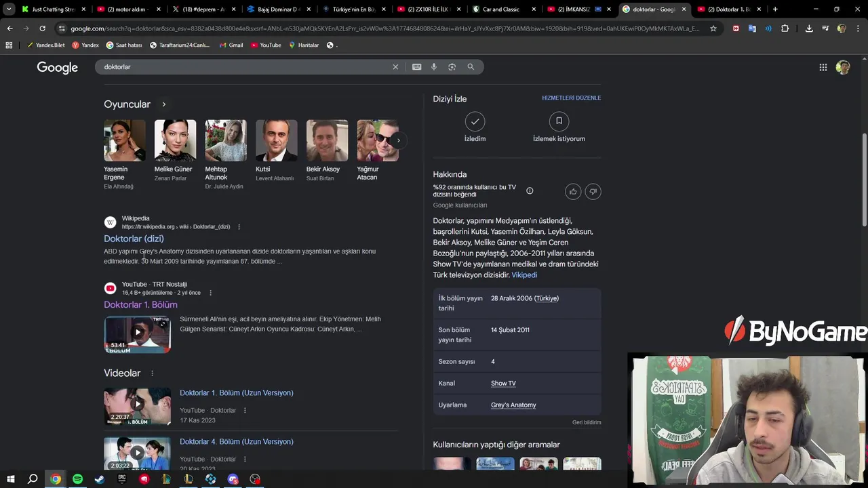Image resolution: width=868 pixels, height=488 pixels.
Task: Switch to the motor aldım tab
Action: (129, 9)
